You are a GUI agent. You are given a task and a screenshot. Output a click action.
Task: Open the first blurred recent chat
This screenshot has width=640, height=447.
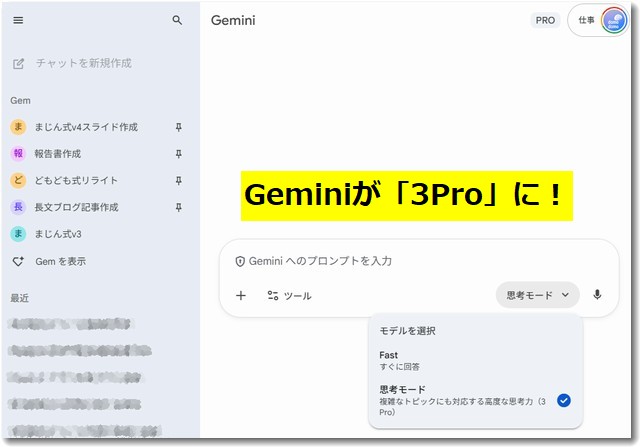[x=71, y=325]
